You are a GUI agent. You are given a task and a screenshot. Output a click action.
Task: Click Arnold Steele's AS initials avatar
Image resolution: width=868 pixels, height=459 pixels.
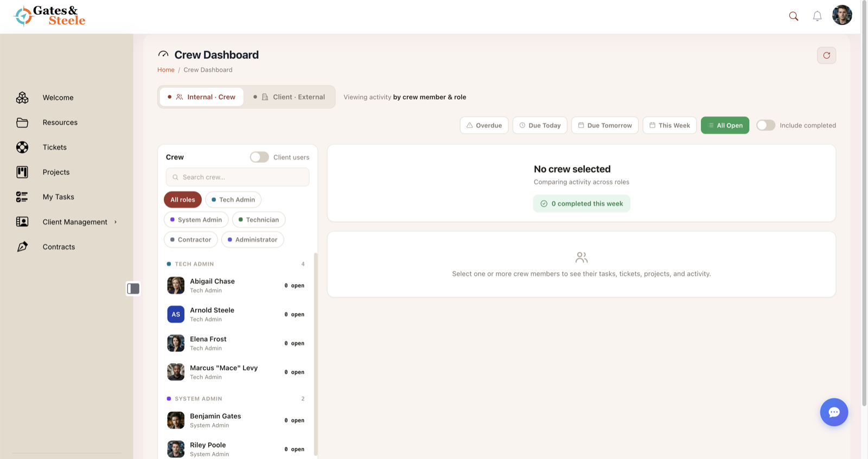click(x=176, y=314)
